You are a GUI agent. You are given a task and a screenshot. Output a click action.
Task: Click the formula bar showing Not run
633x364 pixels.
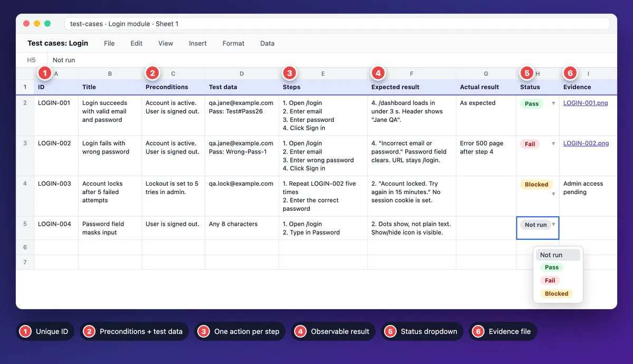332,60
